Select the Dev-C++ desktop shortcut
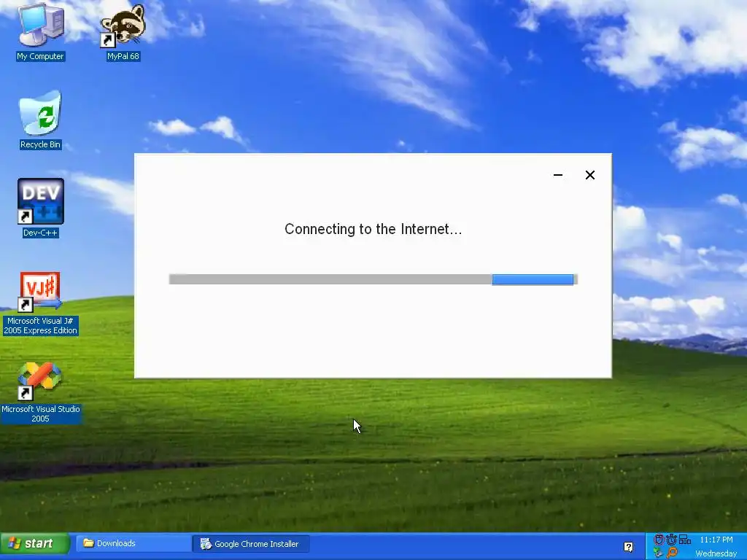 pos(41,208)
